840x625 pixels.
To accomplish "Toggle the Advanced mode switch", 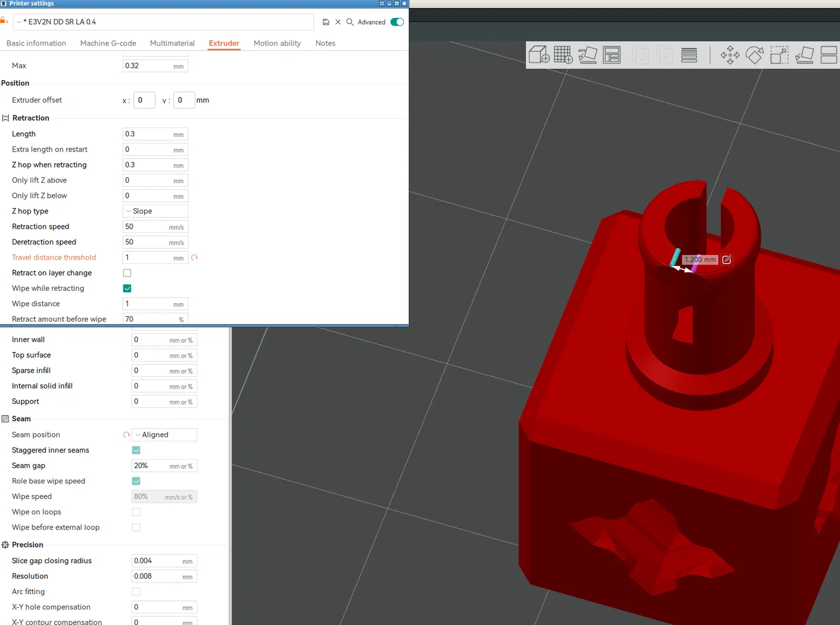I will click(397, 22).
